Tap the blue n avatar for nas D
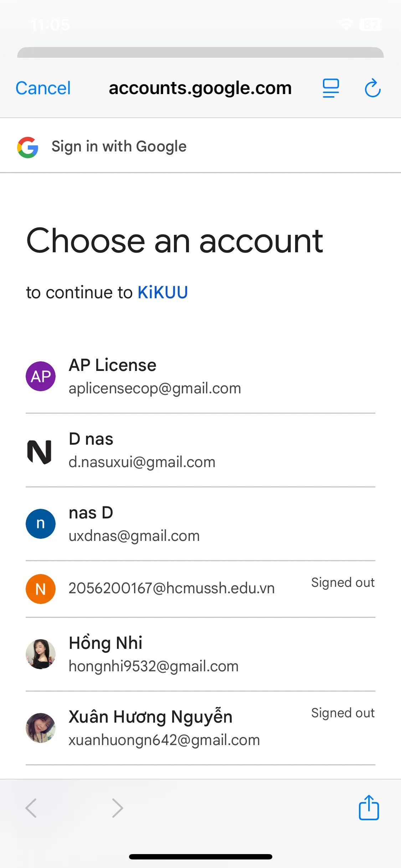The image size is (401, 868). click(41, 524)
